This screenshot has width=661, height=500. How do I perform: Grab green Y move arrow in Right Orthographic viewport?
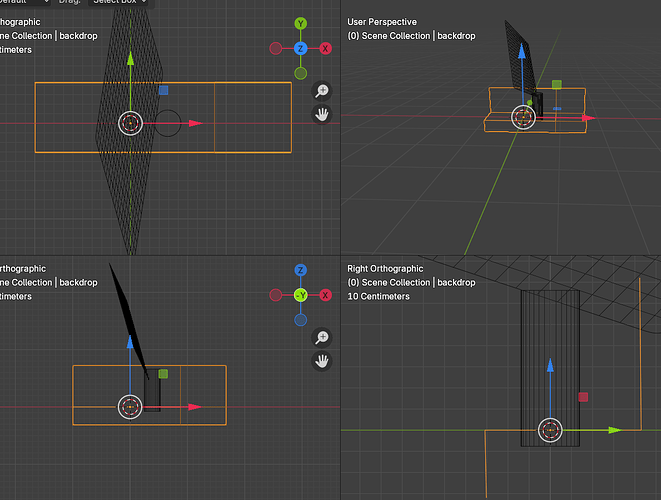(x=615, y=430)
